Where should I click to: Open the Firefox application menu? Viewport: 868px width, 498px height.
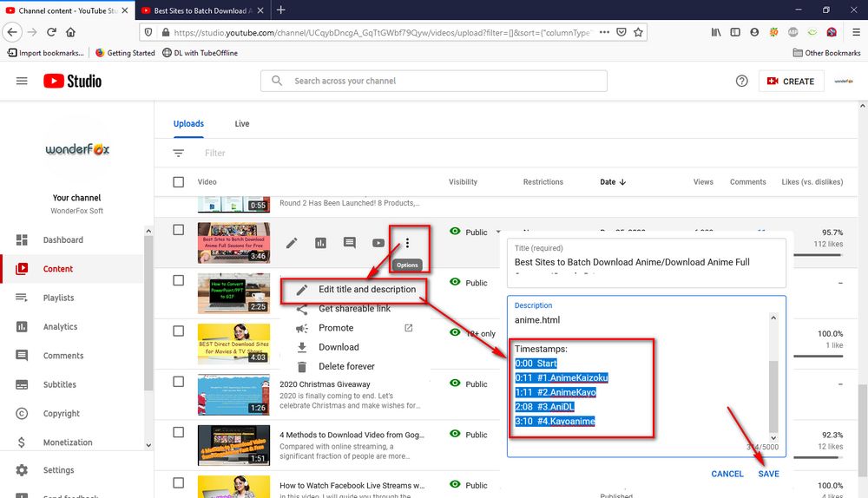[x=856, y=32]
